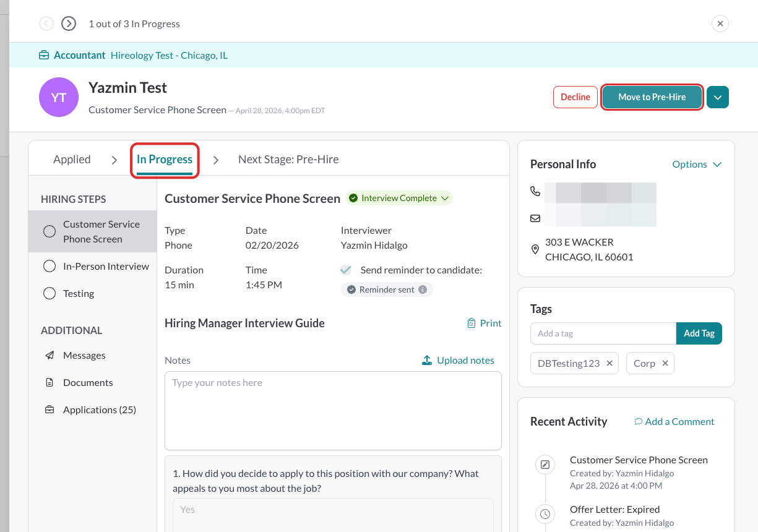Click the comment bubble icon
The image size is (758, 532).
pyautogui.click(x=639, y=421)
